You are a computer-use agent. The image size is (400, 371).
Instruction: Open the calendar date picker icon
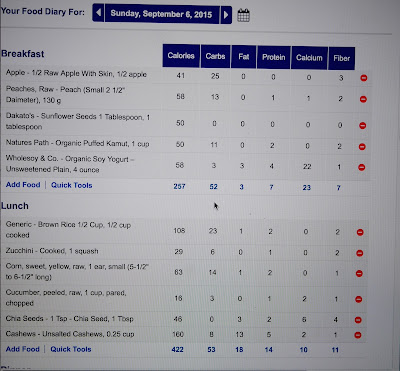coord(244,15)
